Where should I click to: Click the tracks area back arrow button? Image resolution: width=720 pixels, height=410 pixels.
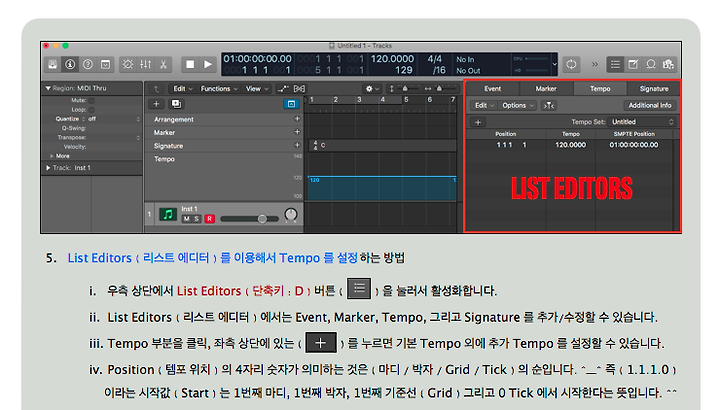(x=157, y=89)
